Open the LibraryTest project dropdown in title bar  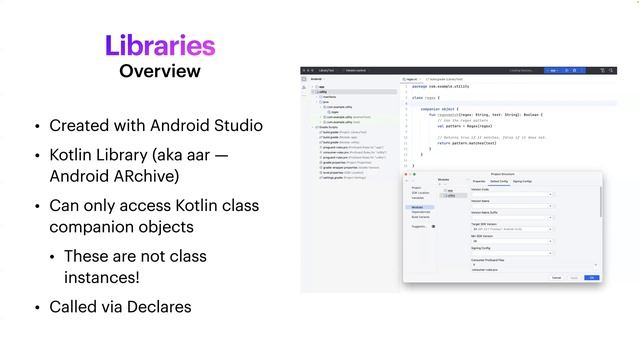coord(327,71)
